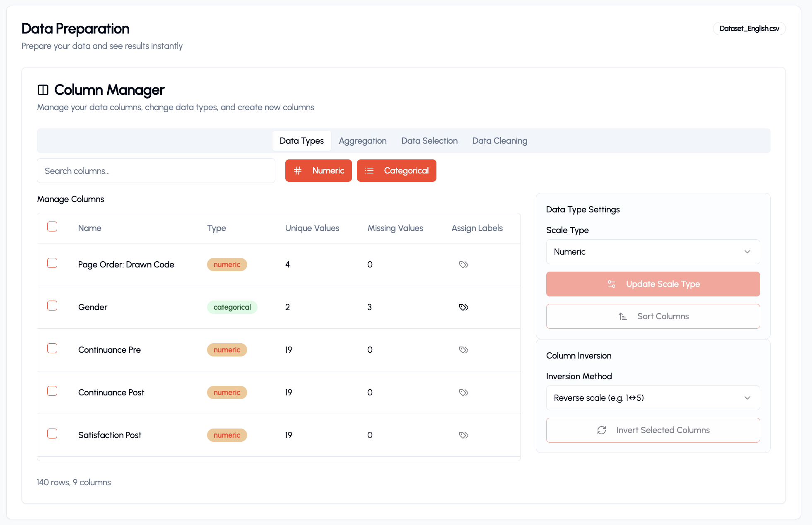
Task: Select the Gender row checkbox
Action: tap(52, 306)
